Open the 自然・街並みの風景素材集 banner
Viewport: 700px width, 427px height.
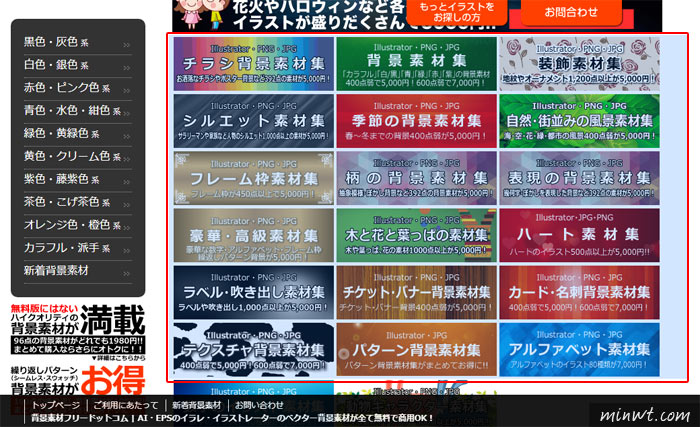579,121
